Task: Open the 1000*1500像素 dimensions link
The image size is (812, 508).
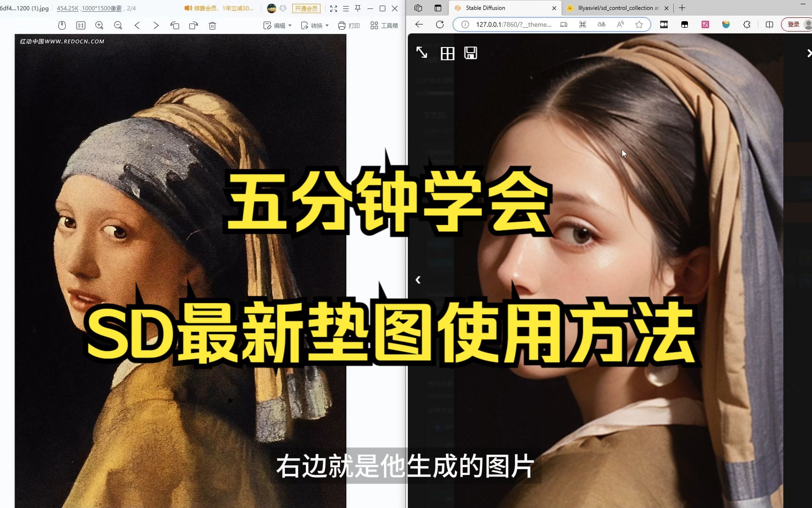Action: coord(101,8)
